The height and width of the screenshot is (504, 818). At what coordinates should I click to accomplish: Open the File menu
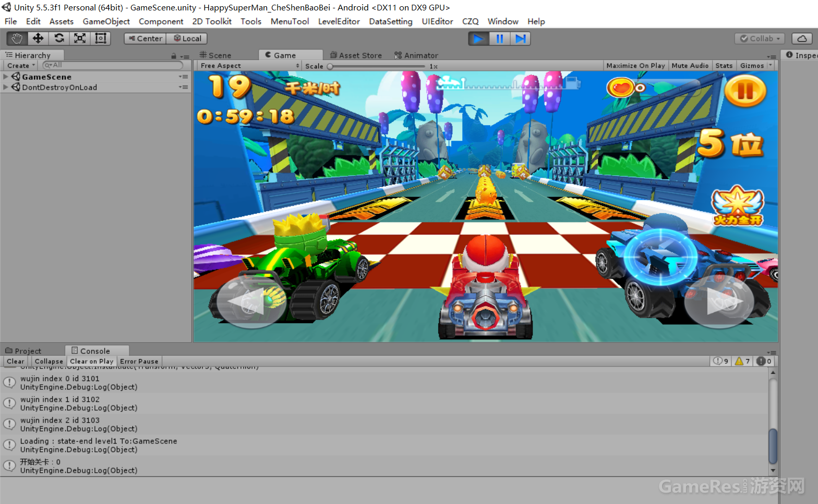click(x=10, y=21)
